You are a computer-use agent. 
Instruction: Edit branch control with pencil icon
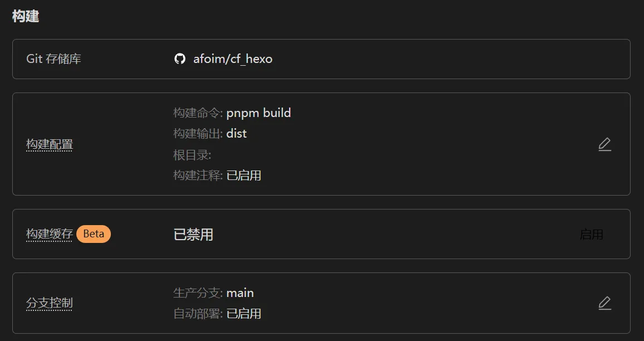pos(604,303)
